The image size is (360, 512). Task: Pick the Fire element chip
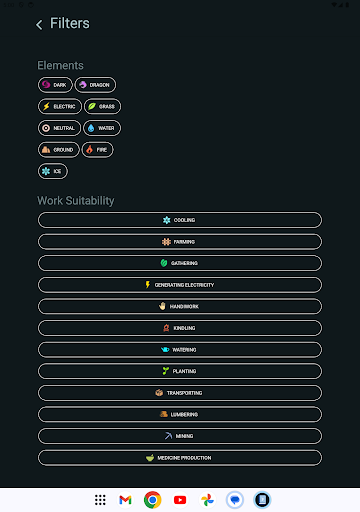pyautogui.click(x=98, y=150)
